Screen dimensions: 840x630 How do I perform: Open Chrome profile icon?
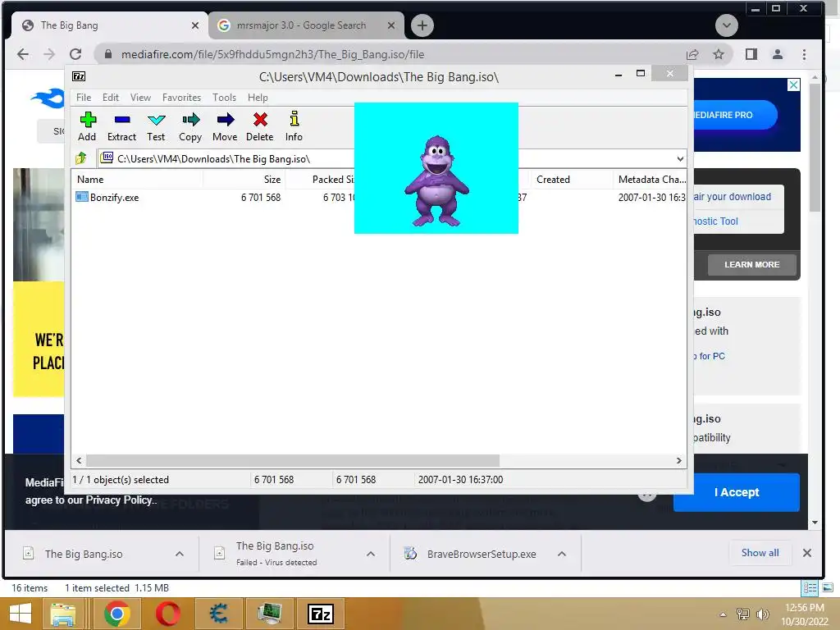pyautogui.click(x=778, y=54)
